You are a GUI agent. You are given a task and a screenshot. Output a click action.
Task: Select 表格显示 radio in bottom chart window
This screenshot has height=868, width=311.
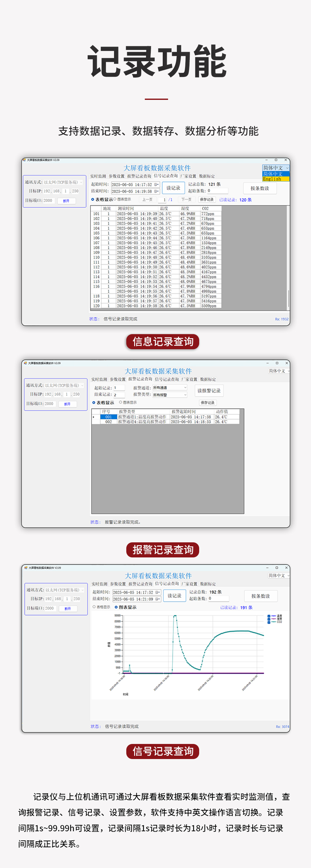(x=94, y=607)
